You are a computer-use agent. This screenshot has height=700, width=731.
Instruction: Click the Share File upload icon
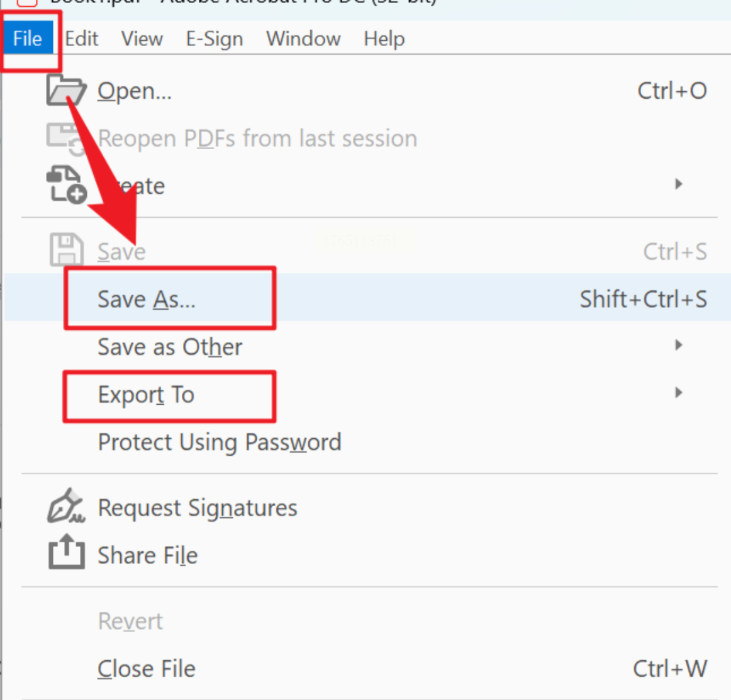(x=66, y=552)
